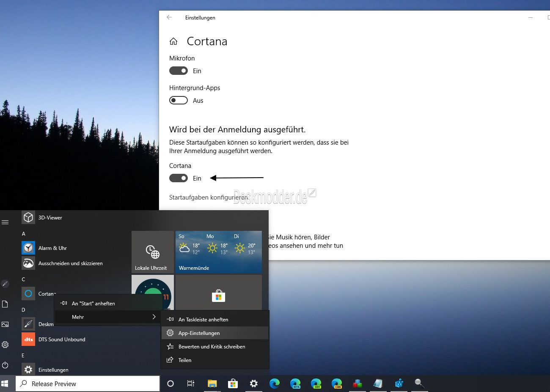The image size is (550, 392).
Task: Select the Cortana app list icon
Action: coord(28,293)
